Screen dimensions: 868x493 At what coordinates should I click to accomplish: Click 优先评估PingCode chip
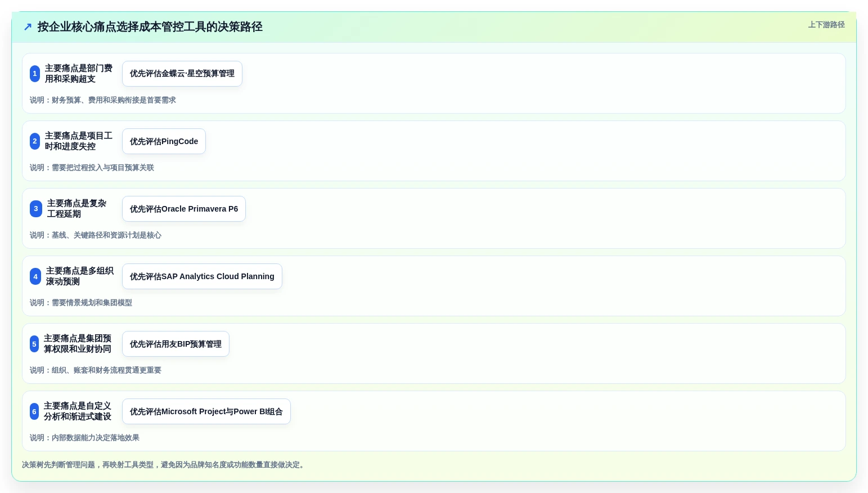[164, 141]
